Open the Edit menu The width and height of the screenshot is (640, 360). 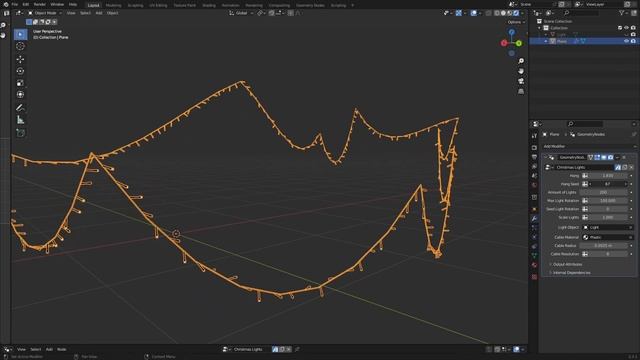click(26, 4)
